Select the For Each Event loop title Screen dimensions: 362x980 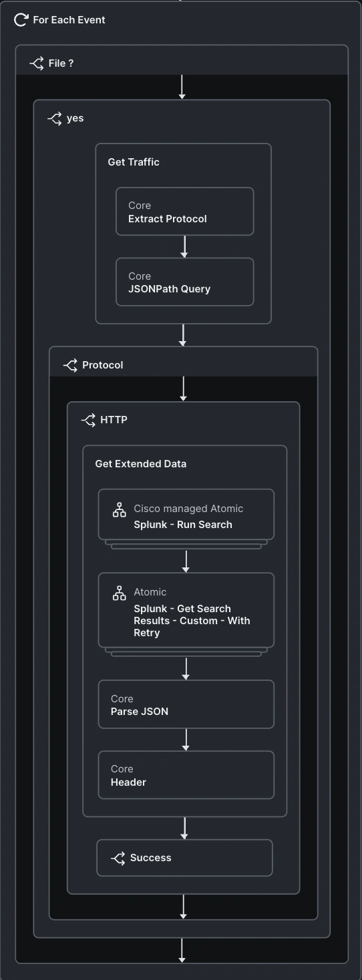pyautogui.click(x=69, y=20)
